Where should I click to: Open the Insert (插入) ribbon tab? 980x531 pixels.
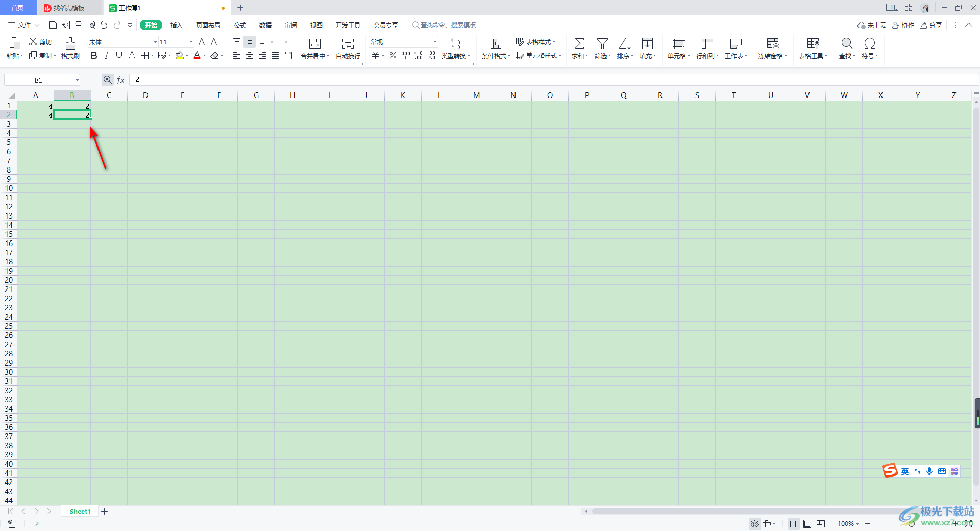click(x=176, y=25)
